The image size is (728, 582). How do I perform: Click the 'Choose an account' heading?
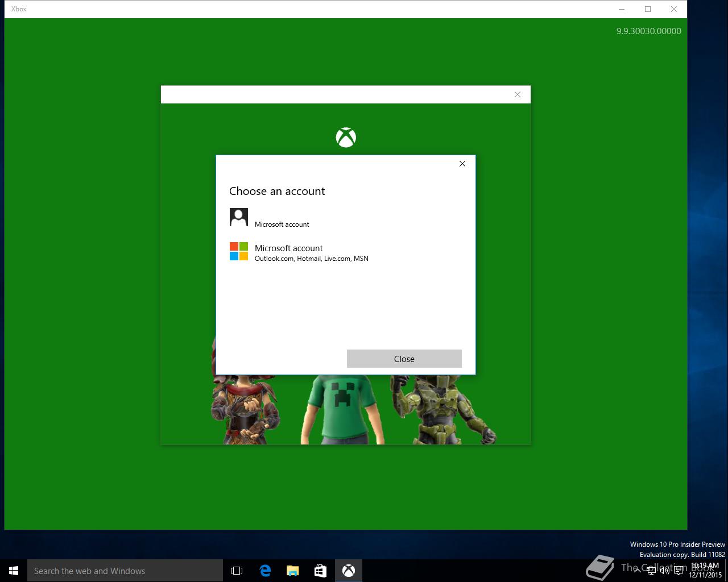[x=277, y=191]
